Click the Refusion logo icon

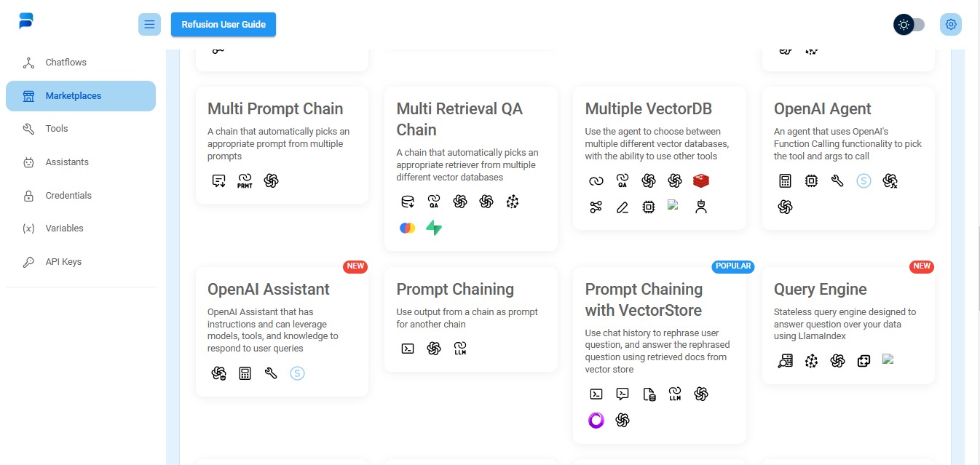click(x=26, y=21)
